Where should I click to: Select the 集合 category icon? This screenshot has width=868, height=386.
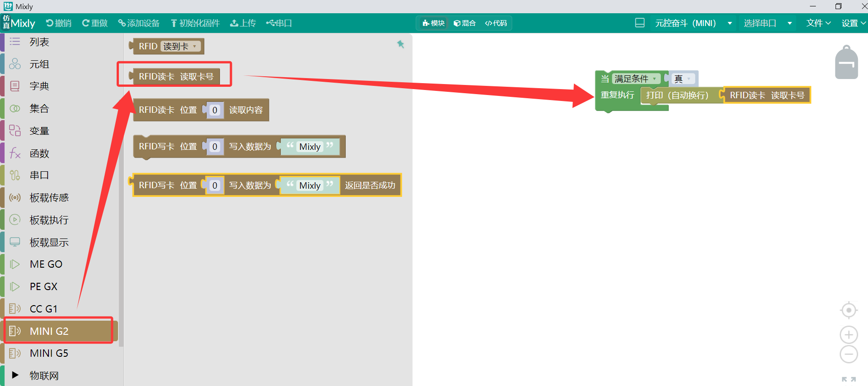pyautogui.click(x=15, y=108)
